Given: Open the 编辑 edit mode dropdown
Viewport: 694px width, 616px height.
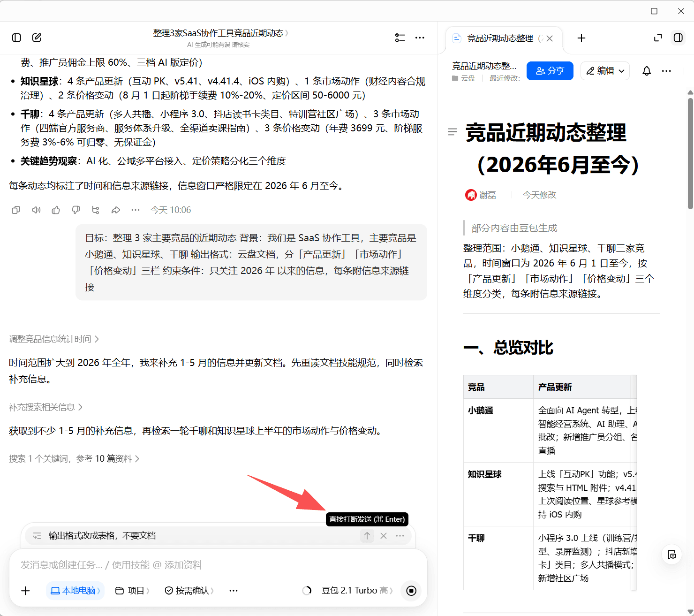Looking at the screenshot, I should pyautogui.click(x=605, y=71).
